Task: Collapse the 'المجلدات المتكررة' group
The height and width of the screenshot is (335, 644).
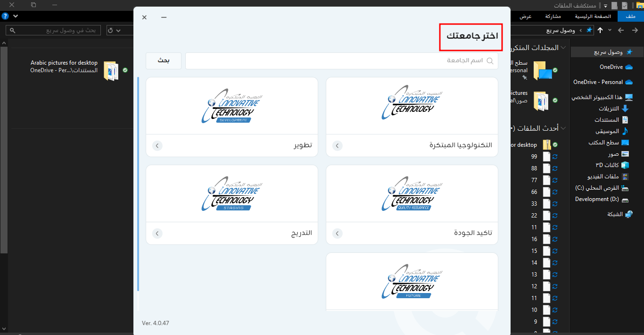Action: pos(563,48)
